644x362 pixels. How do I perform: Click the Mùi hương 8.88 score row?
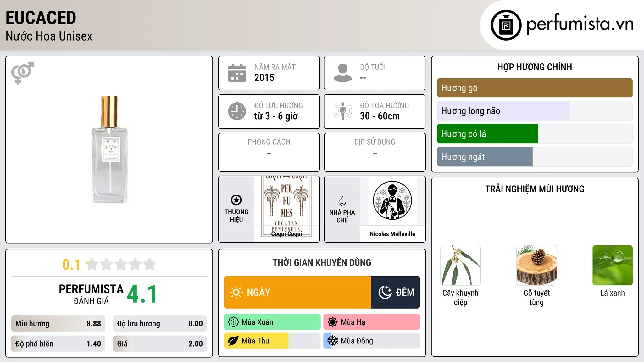58,324
